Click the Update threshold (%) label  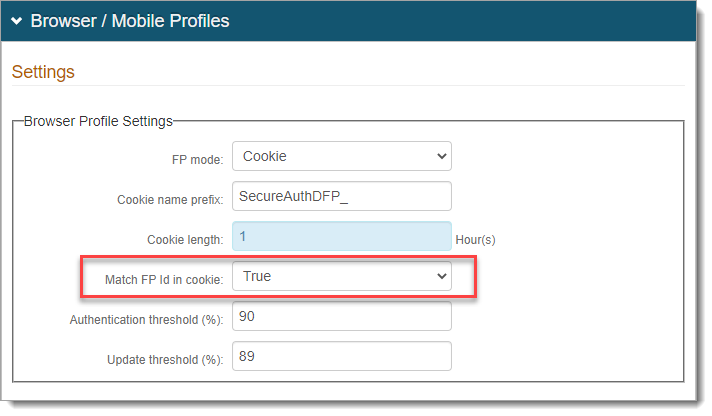(x=165, y=359)
